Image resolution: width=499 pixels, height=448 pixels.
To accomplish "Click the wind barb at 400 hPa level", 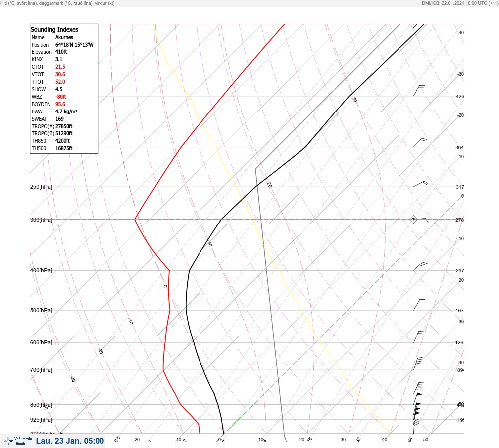I will (x=420, y=266).
